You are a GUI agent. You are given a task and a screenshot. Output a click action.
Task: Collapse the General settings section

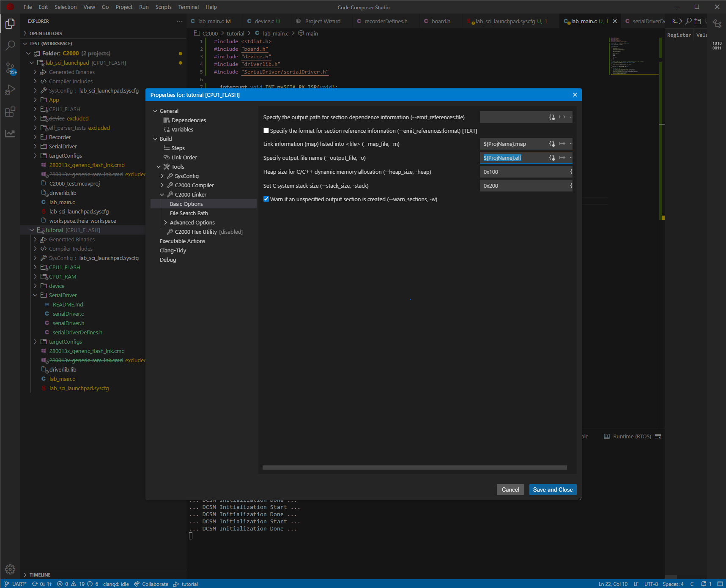click(155, 111)
